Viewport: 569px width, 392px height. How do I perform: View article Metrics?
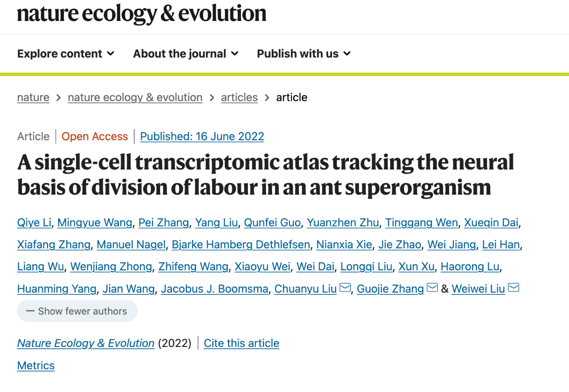[x=36, y=365]
